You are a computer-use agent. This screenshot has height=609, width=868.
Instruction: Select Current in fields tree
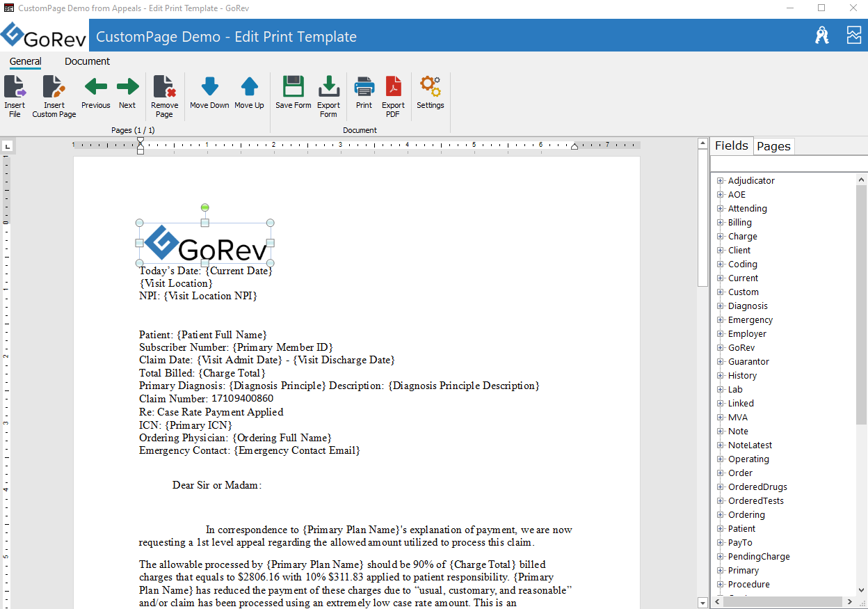(743, 278)
